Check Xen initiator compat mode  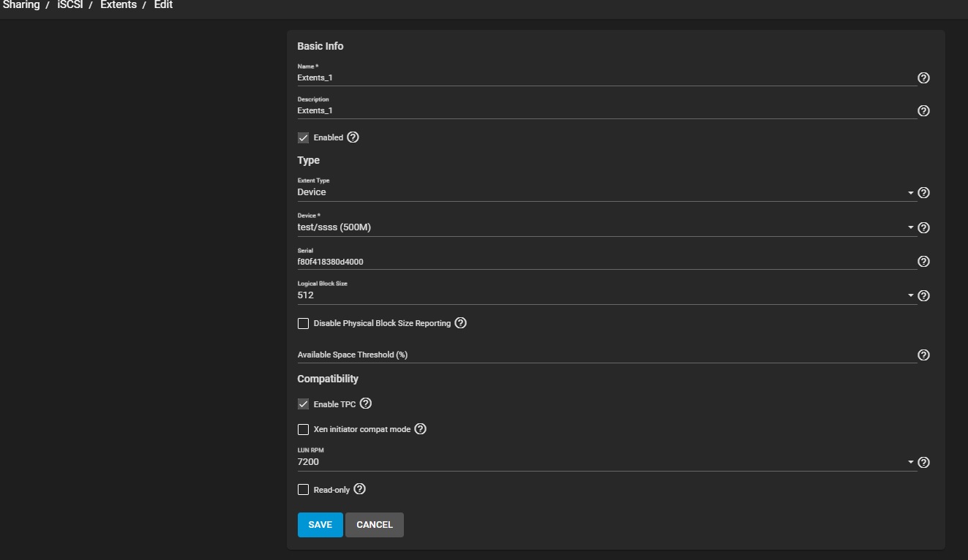(303, 429)
